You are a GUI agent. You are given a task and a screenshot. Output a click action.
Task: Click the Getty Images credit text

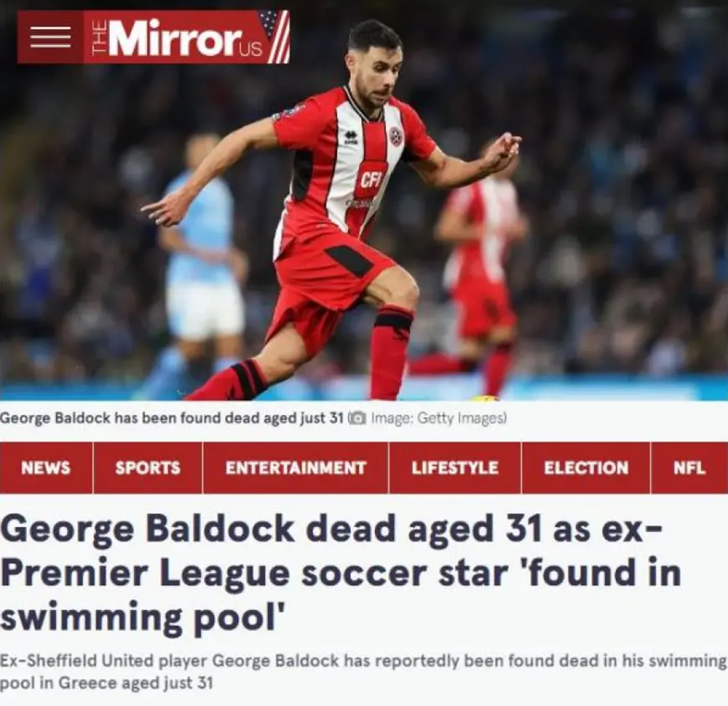(439, 418)
